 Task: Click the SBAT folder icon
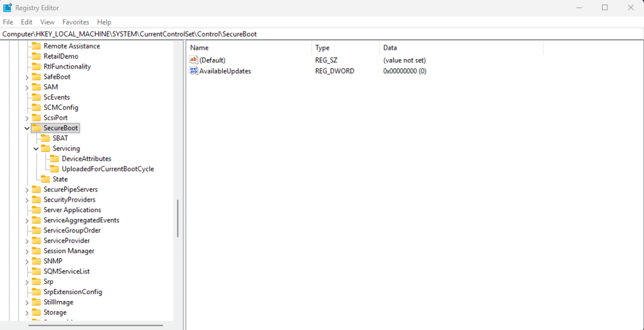point(45,138)
